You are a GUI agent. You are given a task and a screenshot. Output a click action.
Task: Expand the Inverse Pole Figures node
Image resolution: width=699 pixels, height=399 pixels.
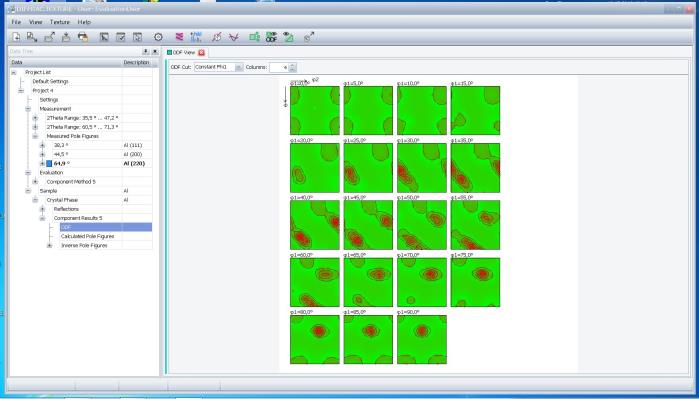49,246
